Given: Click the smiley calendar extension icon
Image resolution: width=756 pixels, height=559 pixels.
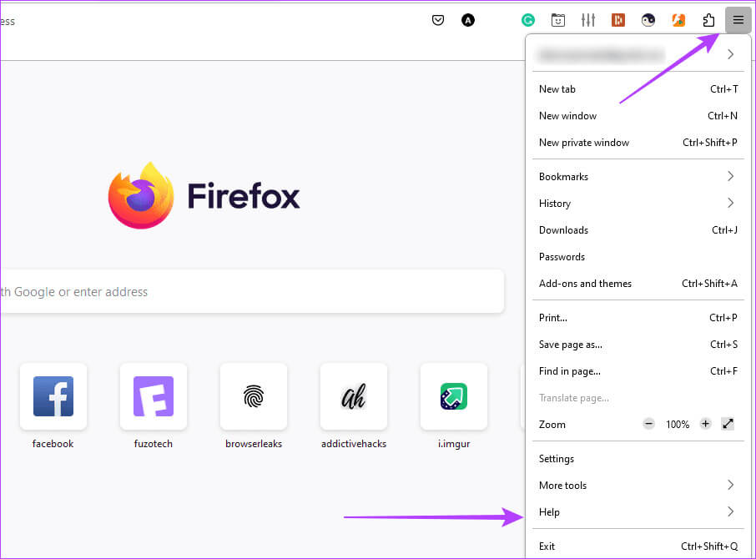Looking at the screenshot, I should [558, 20].
